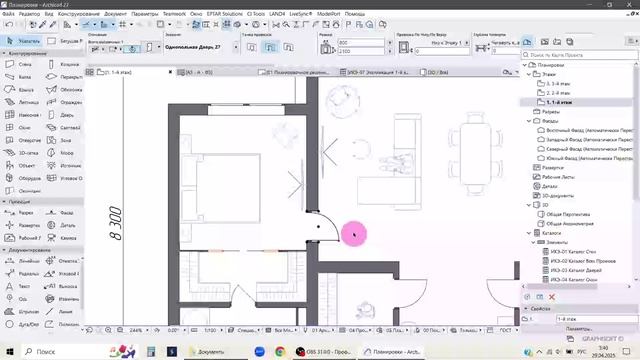Collapse the Каталоги tree node
640x360 pixels.
[x=529, y=233]
